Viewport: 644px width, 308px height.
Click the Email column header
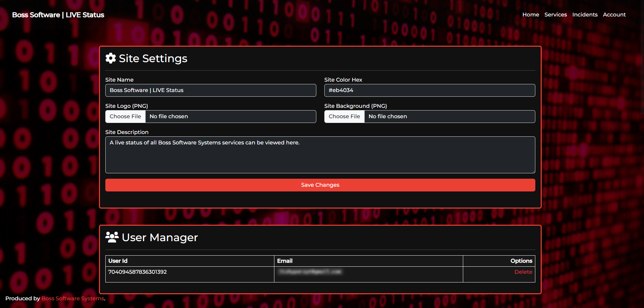click(x=369, y=261)
